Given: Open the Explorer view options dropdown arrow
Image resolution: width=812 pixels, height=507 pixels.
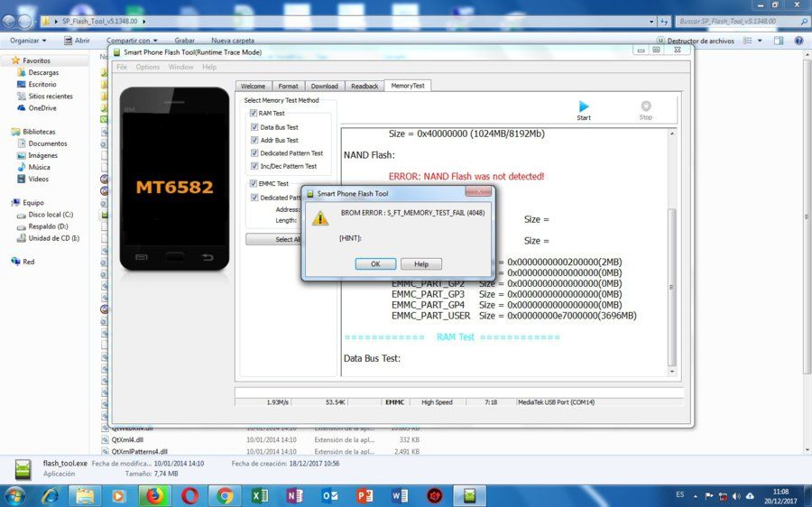Looking at the screenshot, I should tap(760, 41).
